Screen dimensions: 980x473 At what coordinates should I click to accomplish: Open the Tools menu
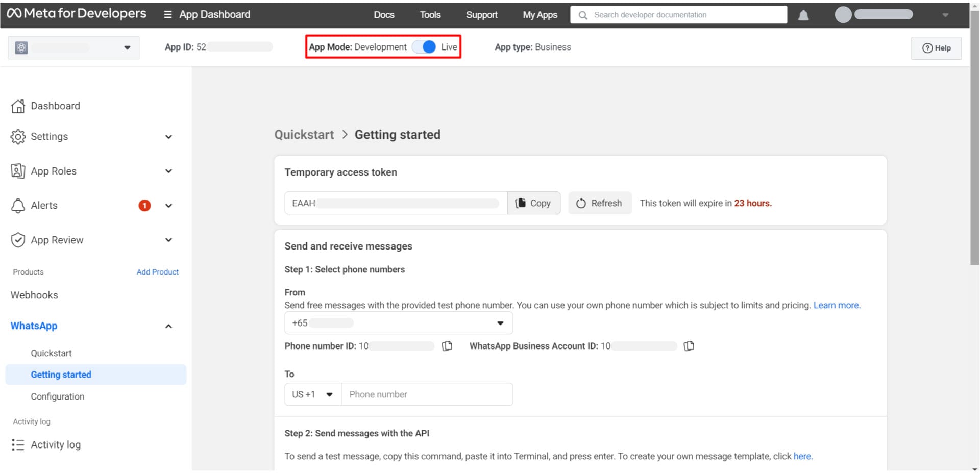pos(430,15)
